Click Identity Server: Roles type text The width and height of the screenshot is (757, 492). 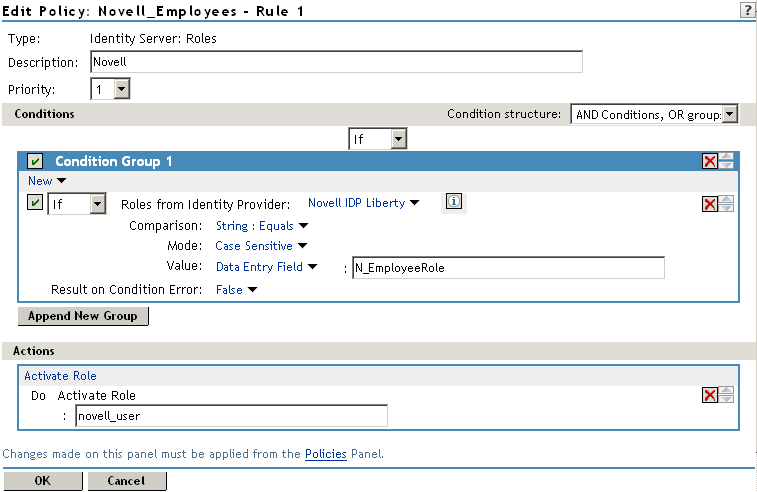(153, 39)
